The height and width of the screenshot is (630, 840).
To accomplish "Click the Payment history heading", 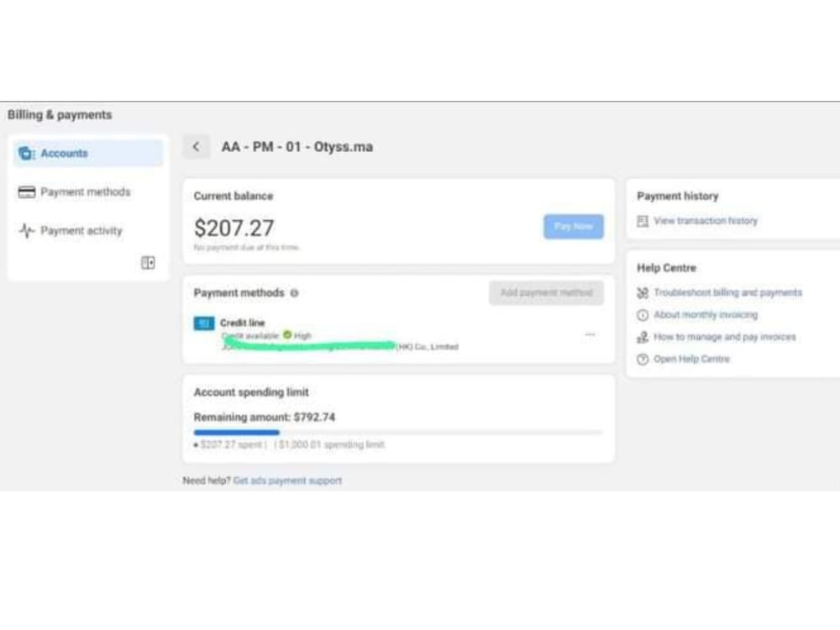I will (678, 196).
